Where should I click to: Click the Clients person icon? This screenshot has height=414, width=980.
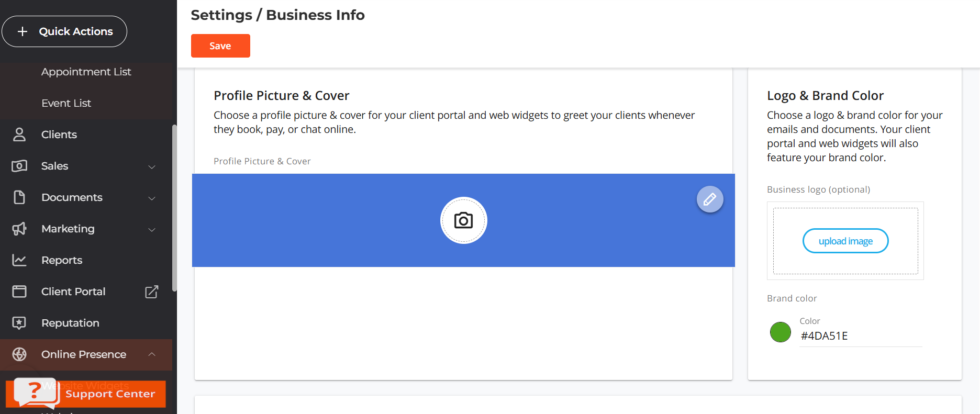[x=19, y=135]
